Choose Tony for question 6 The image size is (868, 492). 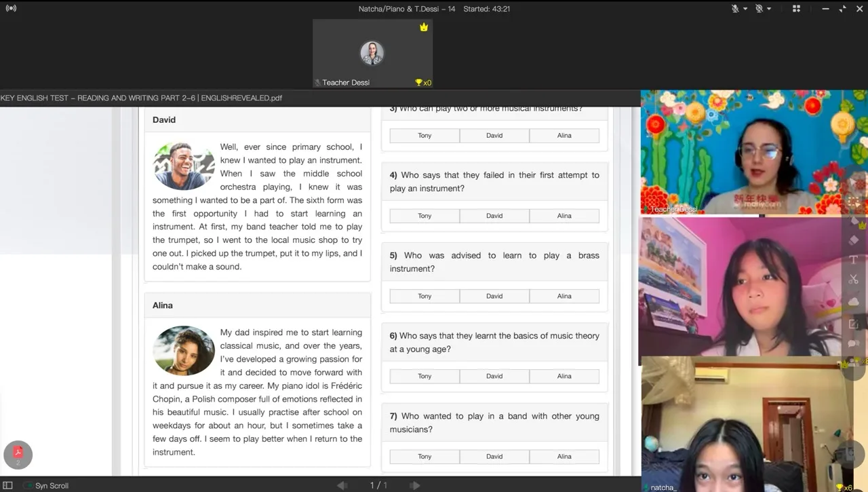425,376
